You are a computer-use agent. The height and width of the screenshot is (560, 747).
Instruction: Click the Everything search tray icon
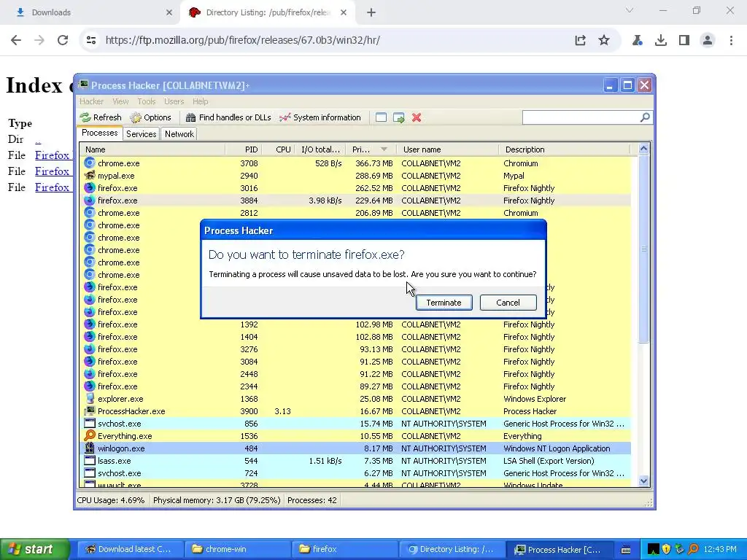click(x=693, y=549)
